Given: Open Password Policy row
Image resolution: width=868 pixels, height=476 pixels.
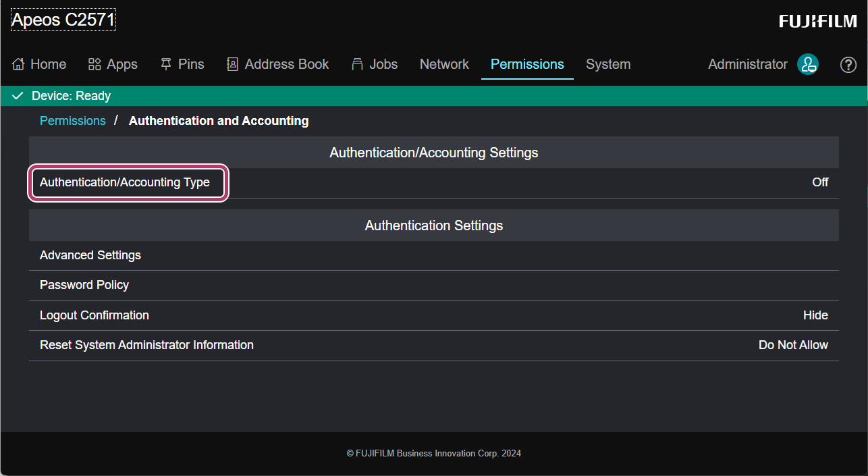Looking at the screenshot, I should pos(434,285).
